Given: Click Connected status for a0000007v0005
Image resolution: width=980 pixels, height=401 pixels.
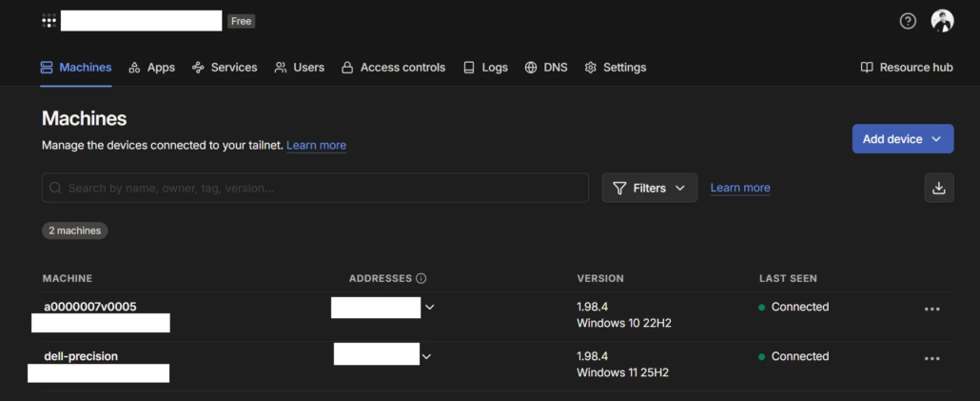Looking at the screenshot, I should pyautogui.click(x=794, y=307).
